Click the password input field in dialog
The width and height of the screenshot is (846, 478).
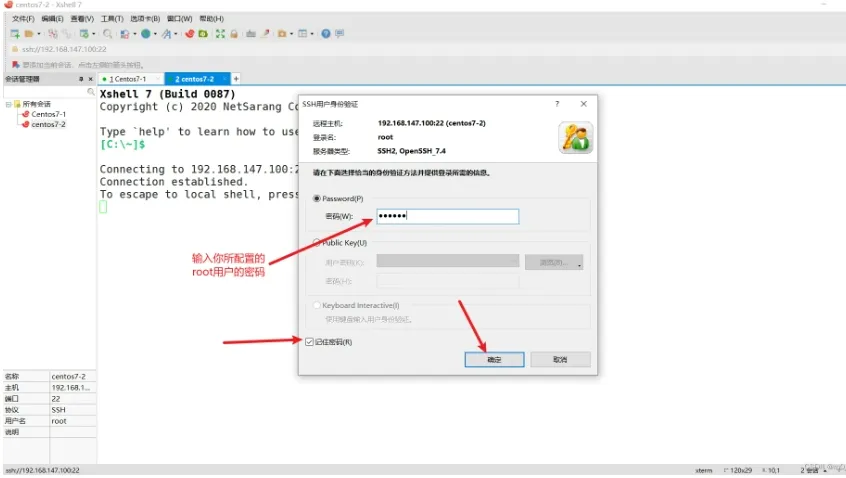pyautogui.click(x=448, y=216)
